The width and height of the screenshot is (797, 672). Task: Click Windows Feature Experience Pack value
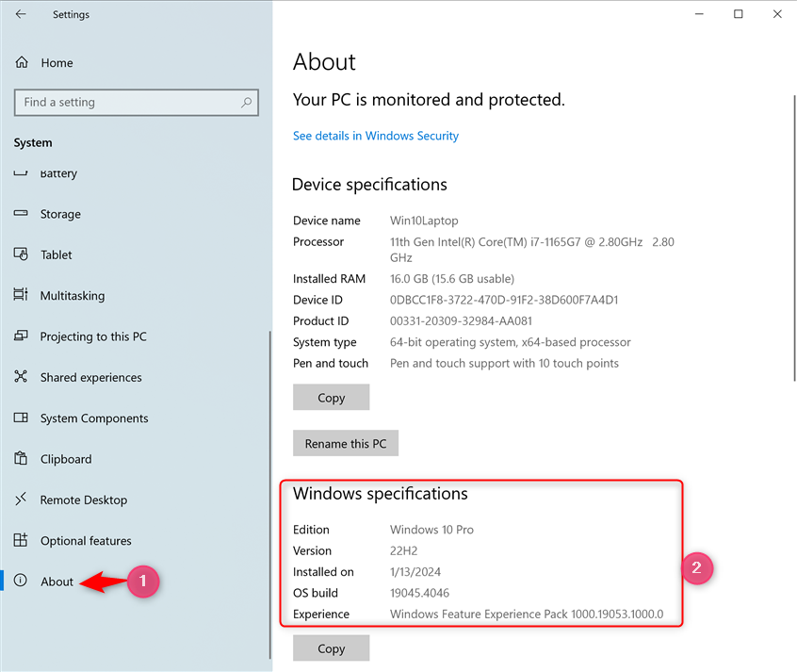pyautogui.click(x=527, y=614)
